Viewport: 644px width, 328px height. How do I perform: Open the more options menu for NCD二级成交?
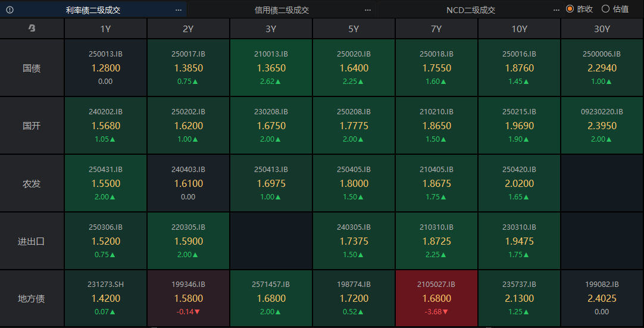pyautogui.click(x=557, y=10)
